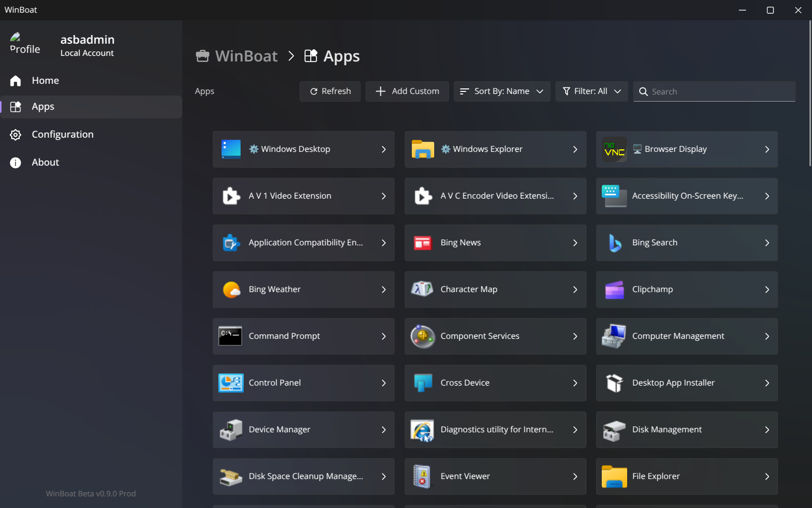Click the Device Manager icon

(x=231, y=430)
